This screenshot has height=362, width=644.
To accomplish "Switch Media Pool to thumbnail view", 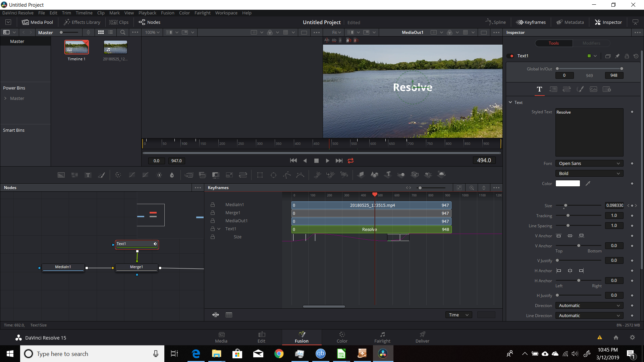I will coord(101,33).
